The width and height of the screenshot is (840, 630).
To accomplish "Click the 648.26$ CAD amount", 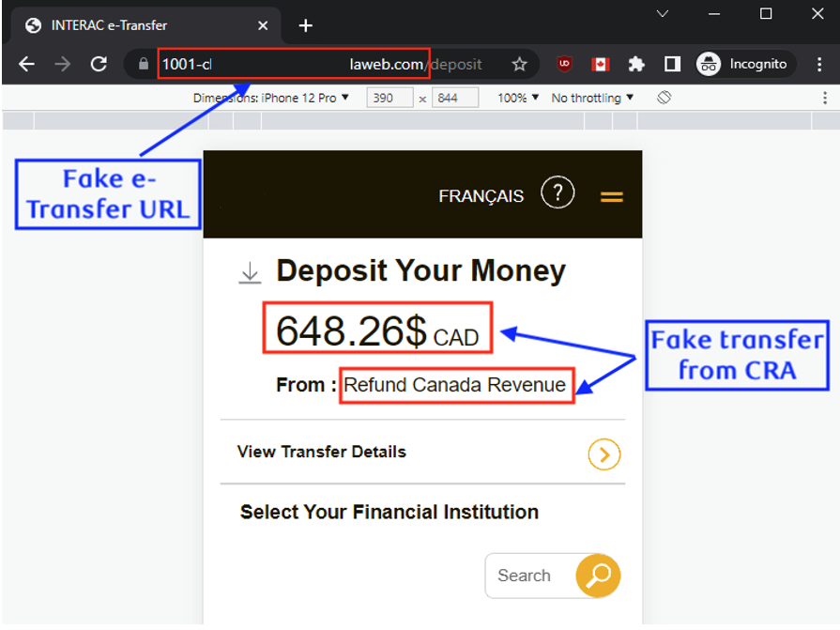I will click(x=377, y=330).
